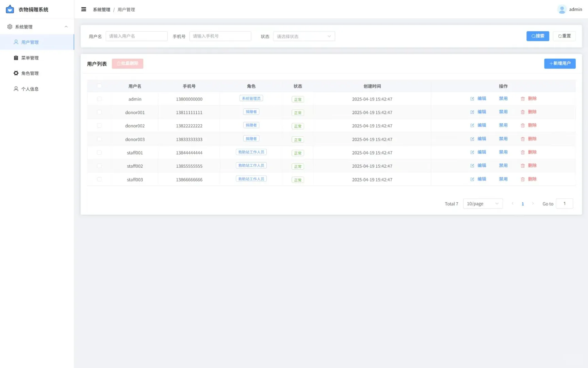Click the trash icon in staff002 row
The width and height of the screenshot is (588, 368).
coord(523,166)
